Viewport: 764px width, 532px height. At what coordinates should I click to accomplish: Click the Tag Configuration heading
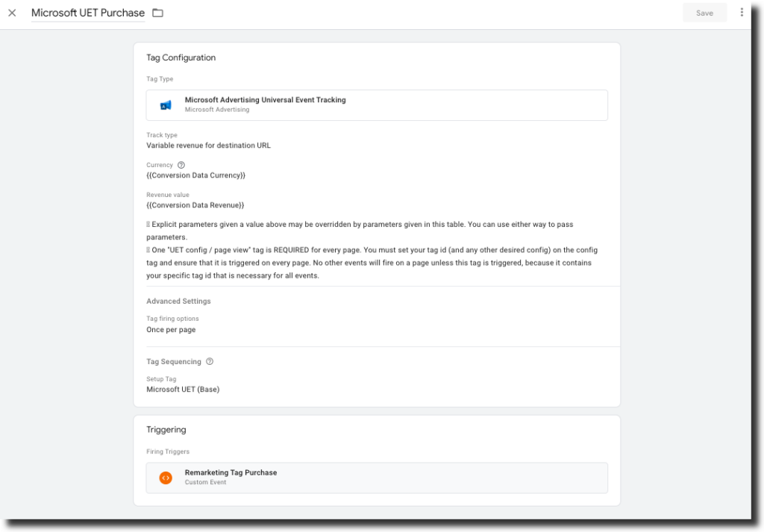click(181, 57)
